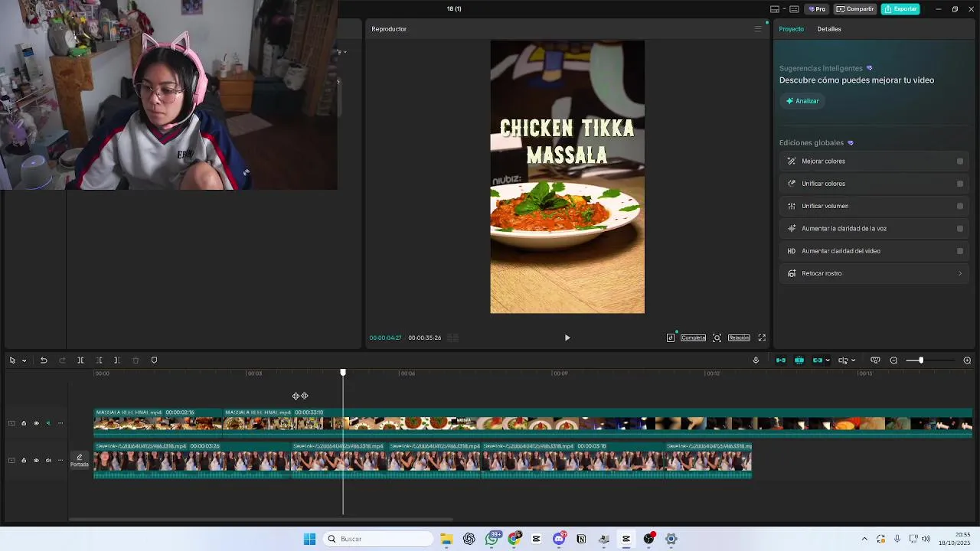This screenshot has width=980, height=551.
Task: Toggle the preview axis tool
Action: (x=843, y=360)
